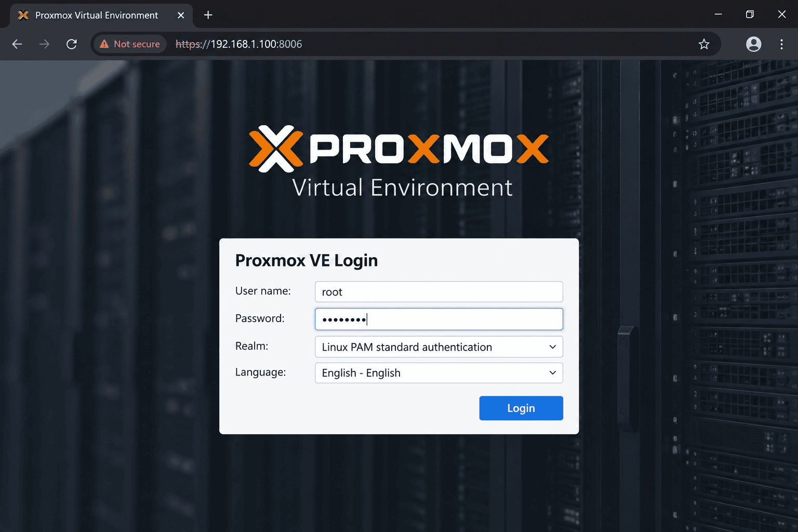Click the User name field containing root
798x532 pixels.
tap(439, 291)
